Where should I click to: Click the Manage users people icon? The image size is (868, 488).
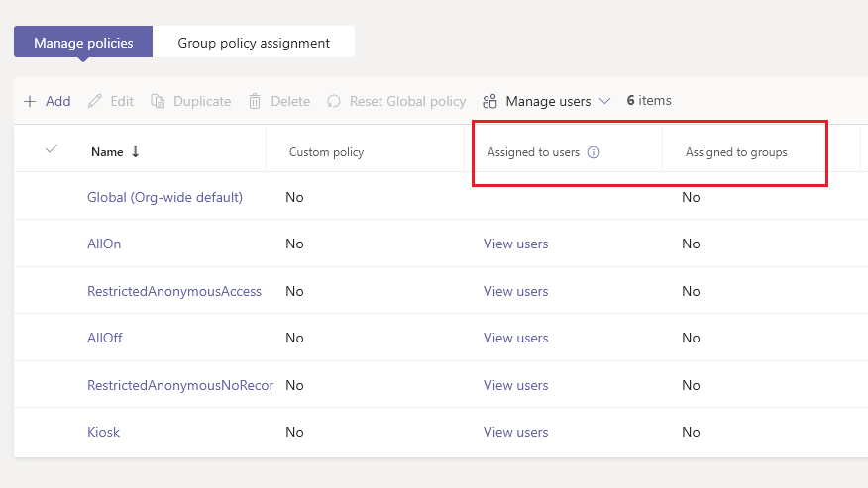point(489,101)
